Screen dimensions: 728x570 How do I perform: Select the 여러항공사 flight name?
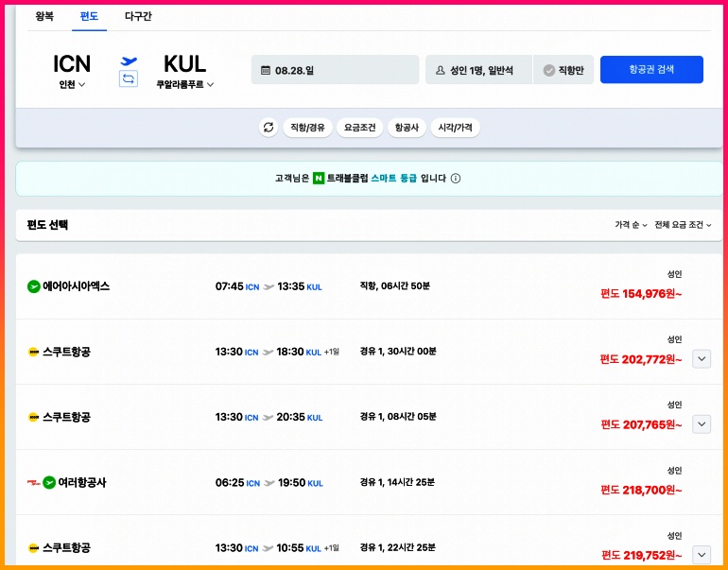pos(82,483)
